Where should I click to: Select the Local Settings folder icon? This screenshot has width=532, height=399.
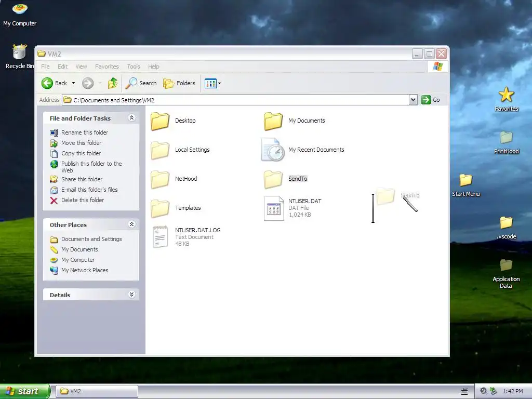160,150
